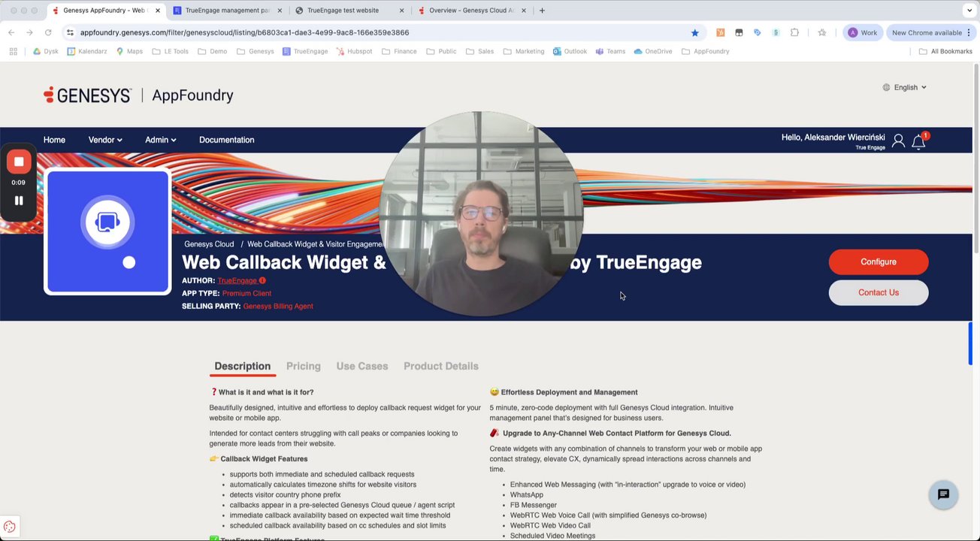The width and height of the screenshot is (980, 541).
Task: Open the TrueEngage author link
Action: (237, 280)
